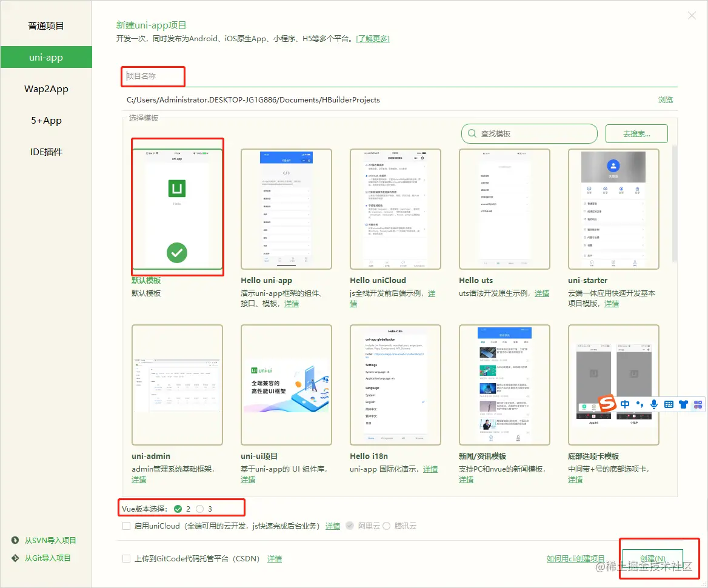Click the SVN import icon
708x588 pixels.
[x=15, y=540]
